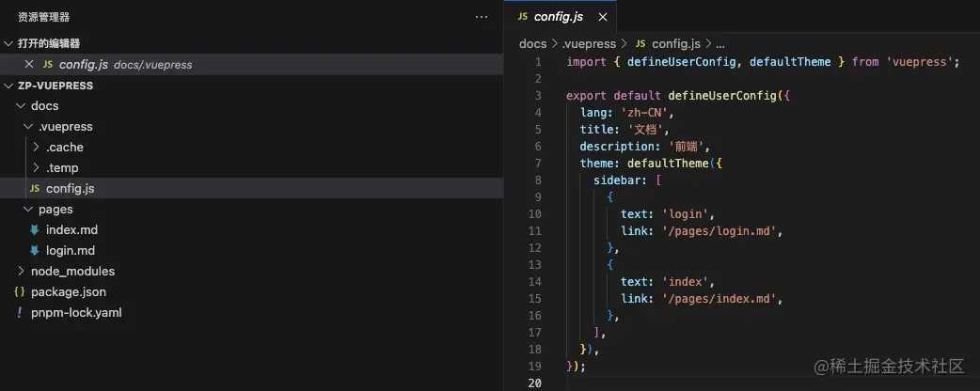Screen dimensions: 980x391
Task: Click the title value '文档'
Action: click(x=643, y=130)
